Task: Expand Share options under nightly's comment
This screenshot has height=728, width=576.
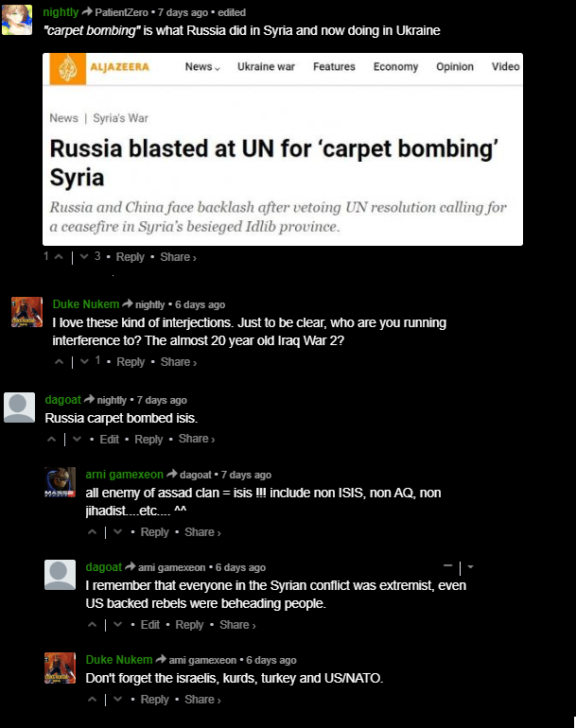Action: click(x=178, y=257)
